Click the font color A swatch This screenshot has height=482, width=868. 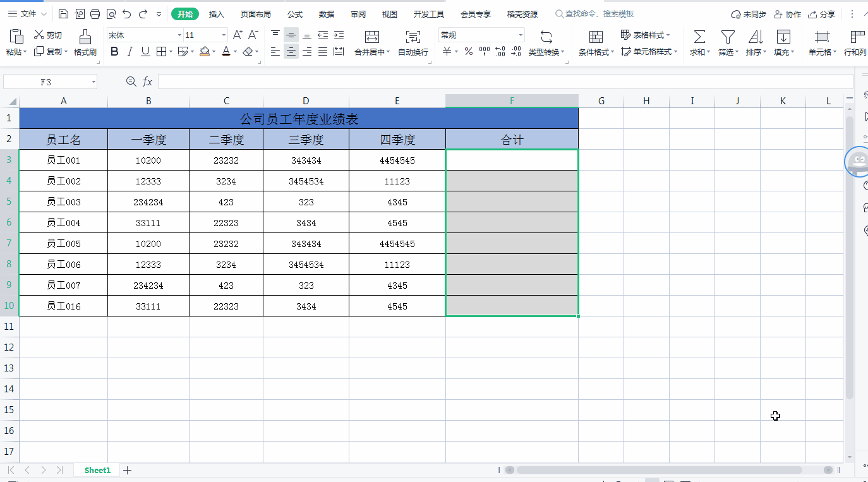pos(227,52)
